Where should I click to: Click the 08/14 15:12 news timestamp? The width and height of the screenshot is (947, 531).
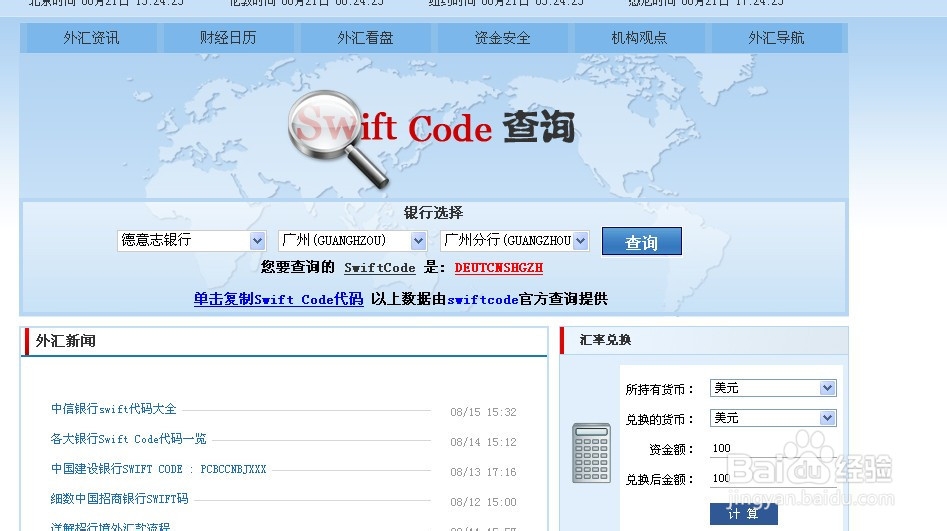tap(483, 442)
